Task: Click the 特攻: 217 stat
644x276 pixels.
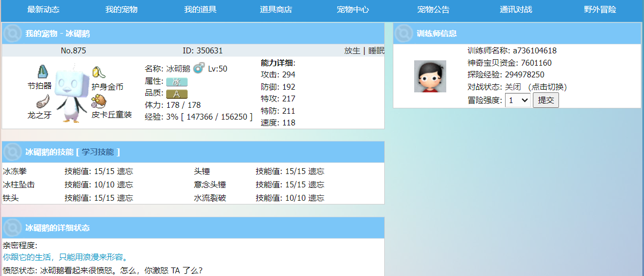Action: pos(278,99)
